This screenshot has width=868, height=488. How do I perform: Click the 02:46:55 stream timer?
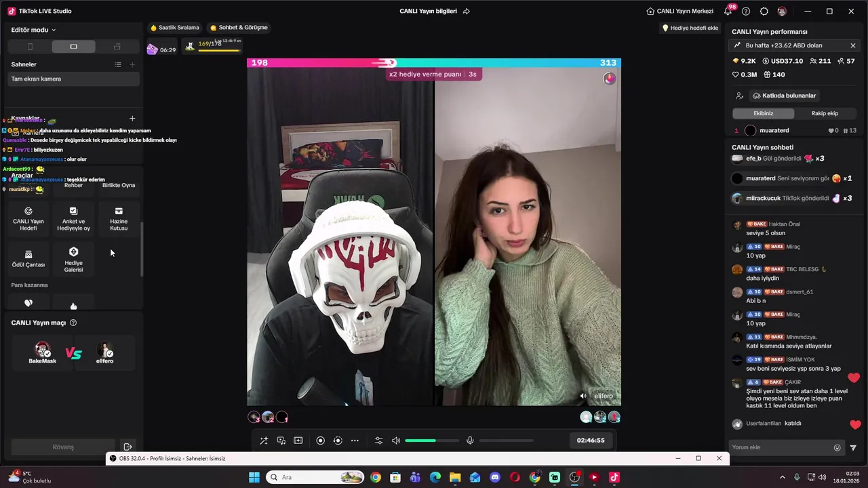click(591, 441)
